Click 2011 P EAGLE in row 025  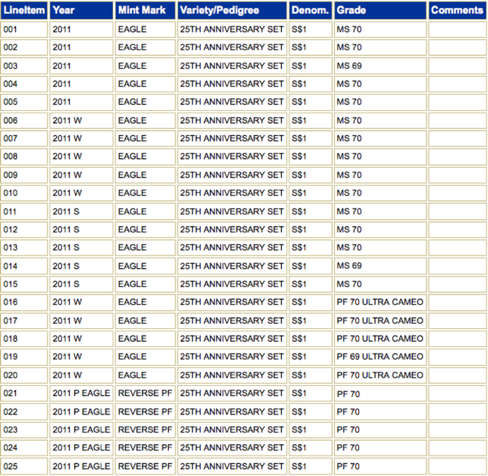[x=81, y=466]
